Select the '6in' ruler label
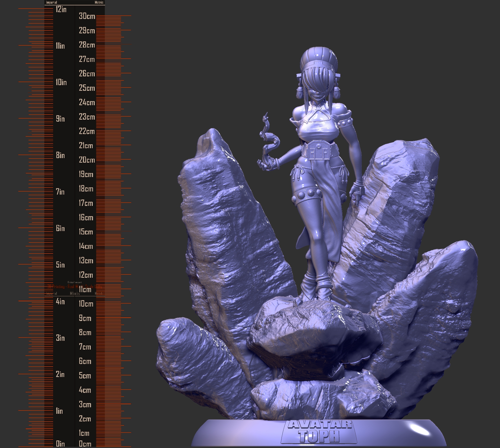The image size is (500, 448). [60, 228]
